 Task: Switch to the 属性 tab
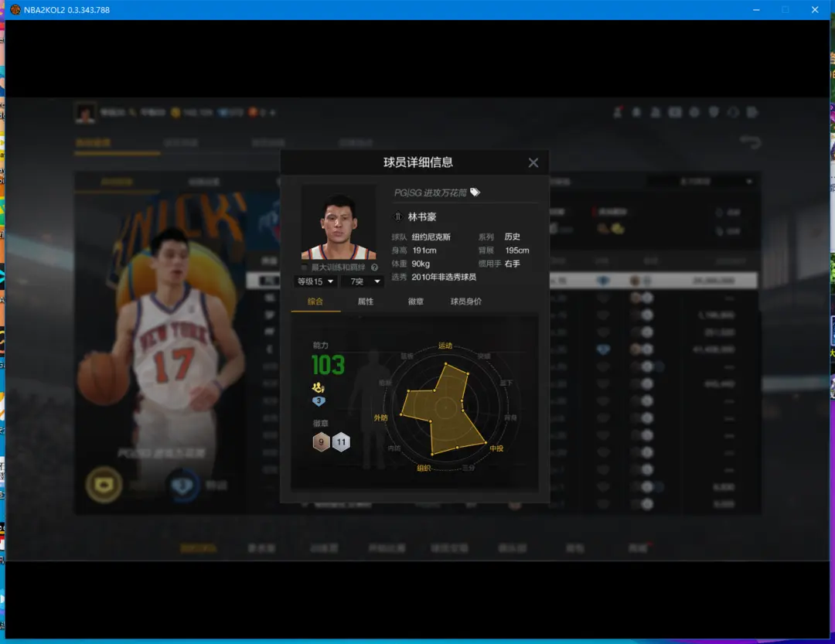(x=365, y=302)
